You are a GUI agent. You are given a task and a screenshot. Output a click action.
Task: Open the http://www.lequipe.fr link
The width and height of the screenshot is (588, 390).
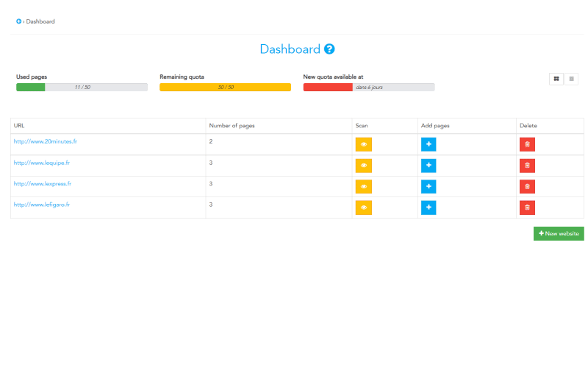[42, 163]
